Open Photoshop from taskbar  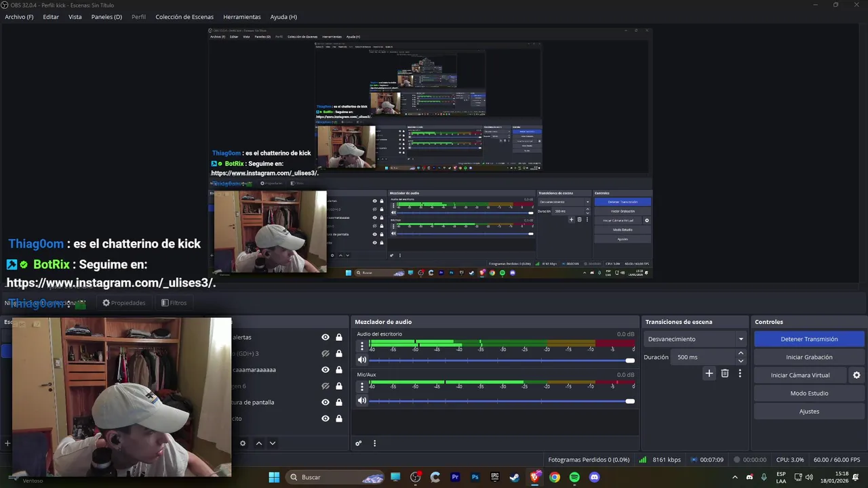(x=475, y=477)
